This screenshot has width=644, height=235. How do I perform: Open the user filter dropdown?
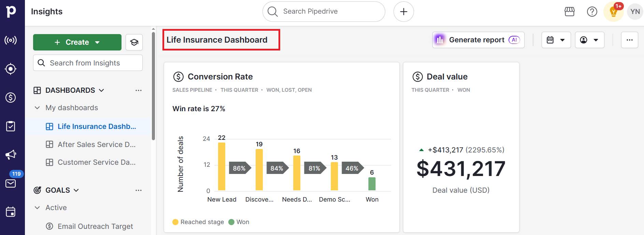[x=589, y=40]
